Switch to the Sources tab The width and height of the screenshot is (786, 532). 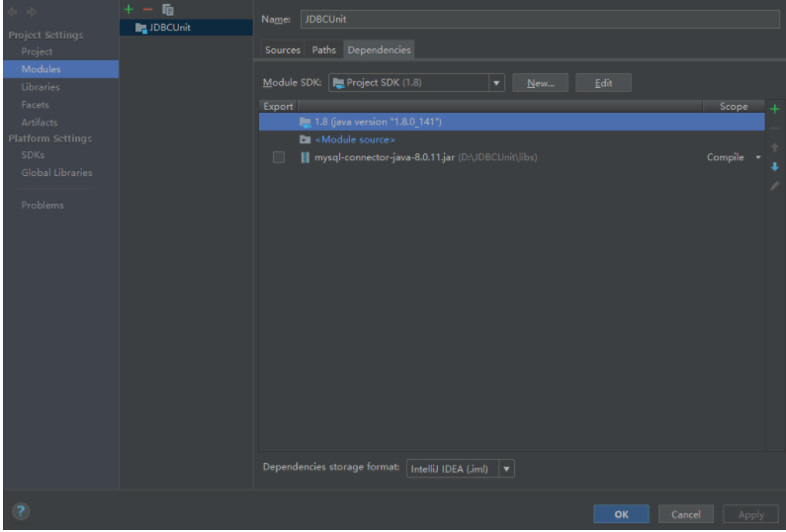282,49
